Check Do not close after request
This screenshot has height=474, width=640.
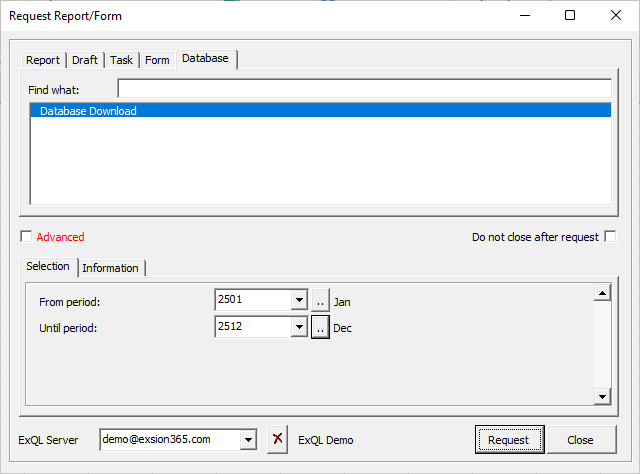click(x=610, y=236)
